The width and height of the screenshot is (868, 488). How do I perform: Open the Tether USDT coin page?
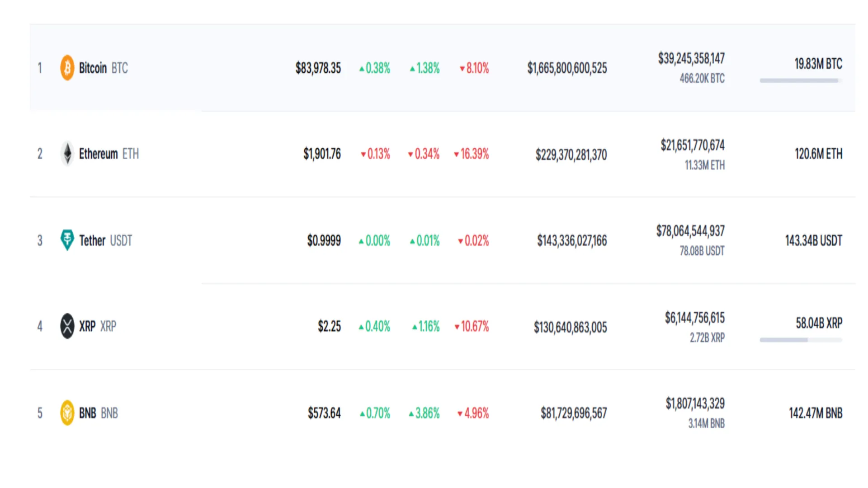pyautogui.click(x=106, y=240)
